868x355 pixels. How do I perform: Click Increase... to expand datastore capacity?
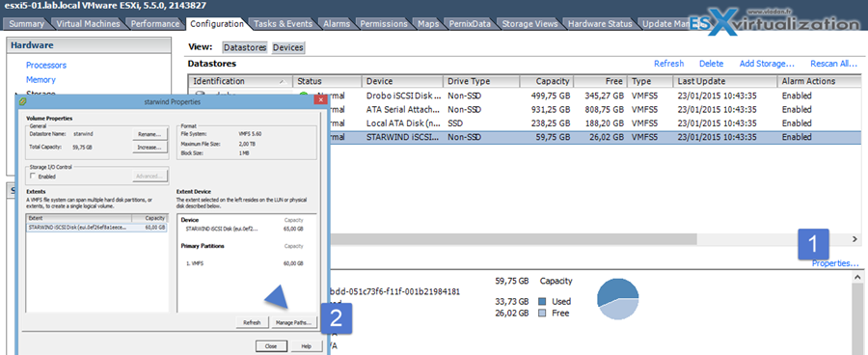[150, 148]
